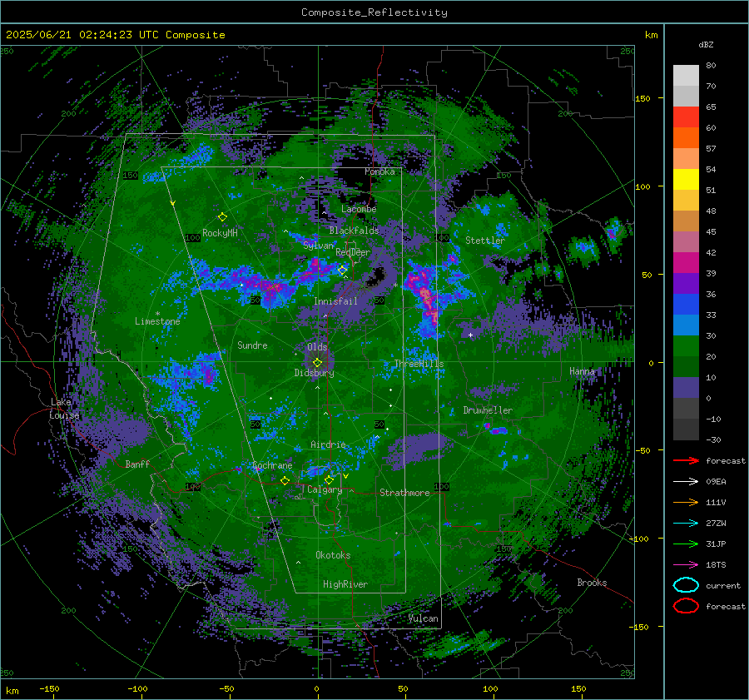Select the orange 111V arrow in the legend

[686, 502]
